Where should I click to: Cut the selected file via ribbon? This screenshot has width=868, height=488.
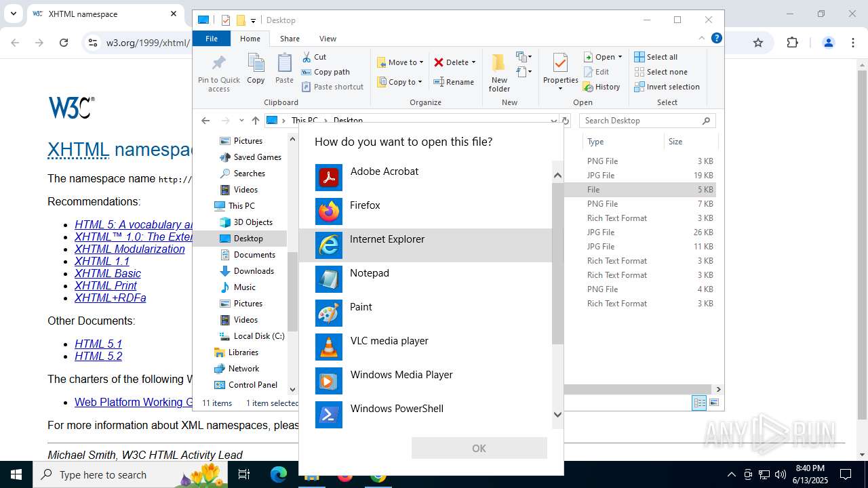click(x=314, y=57)
